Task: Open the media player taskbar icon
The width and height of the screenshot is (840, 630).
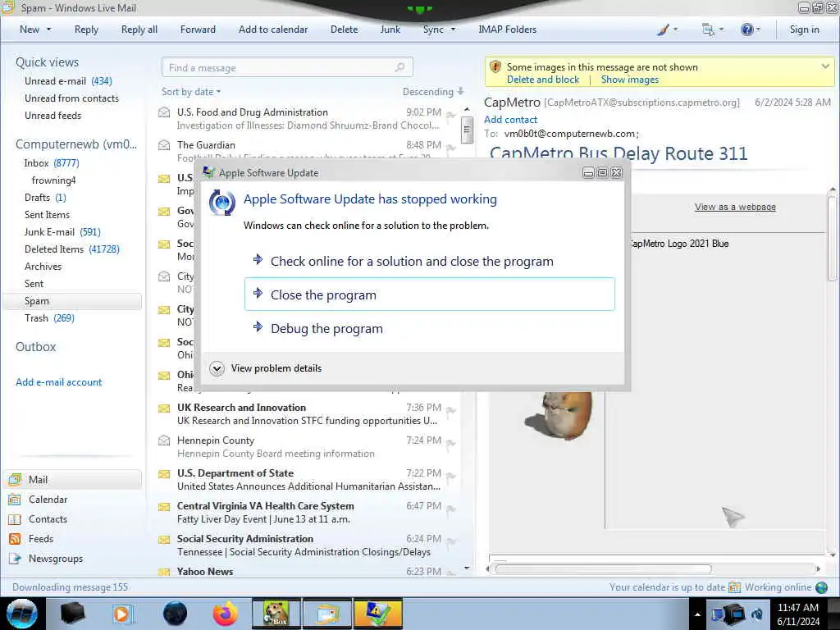Action: pyautogui.click(x=122, y=614)
